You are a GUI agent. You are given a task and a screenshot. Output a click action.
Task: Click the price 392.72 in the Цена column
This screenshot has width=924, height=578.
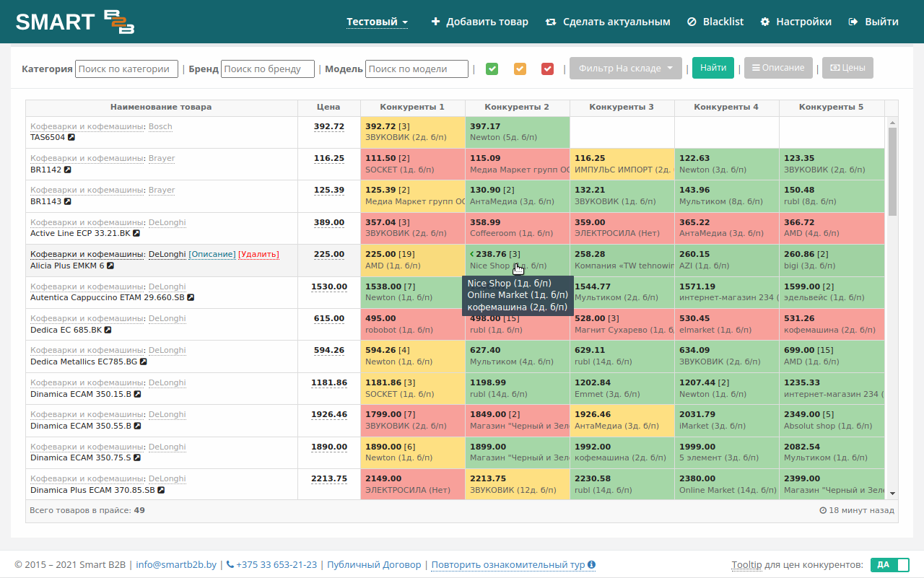coord(328,127)
